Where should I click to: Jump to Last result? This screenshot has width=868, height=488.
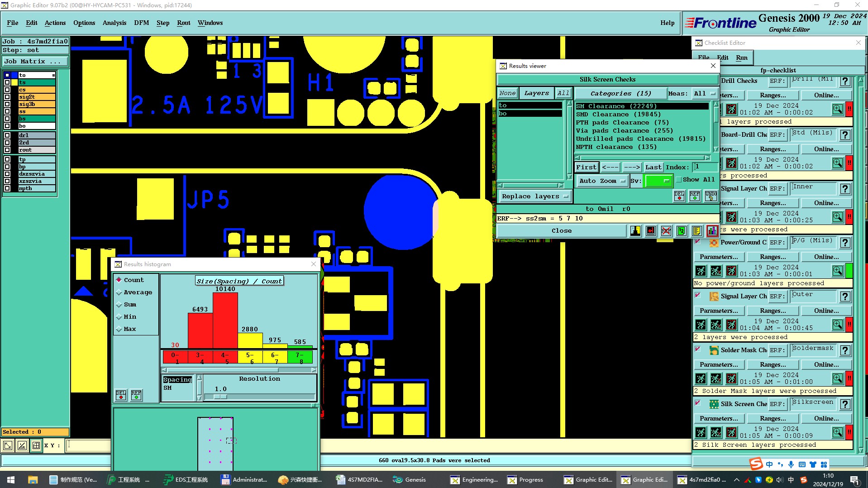[x=653, y=167]
